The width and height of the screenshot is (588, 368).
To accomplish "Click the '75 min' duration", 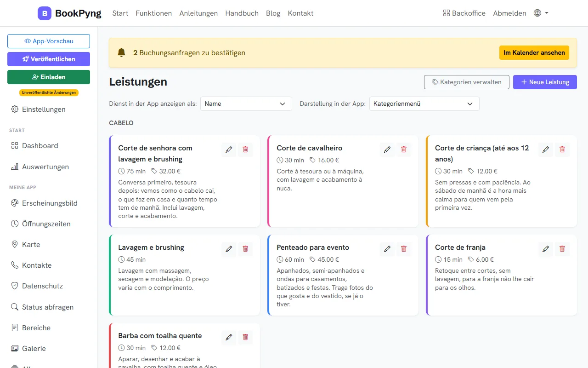I will coord(136,171).
